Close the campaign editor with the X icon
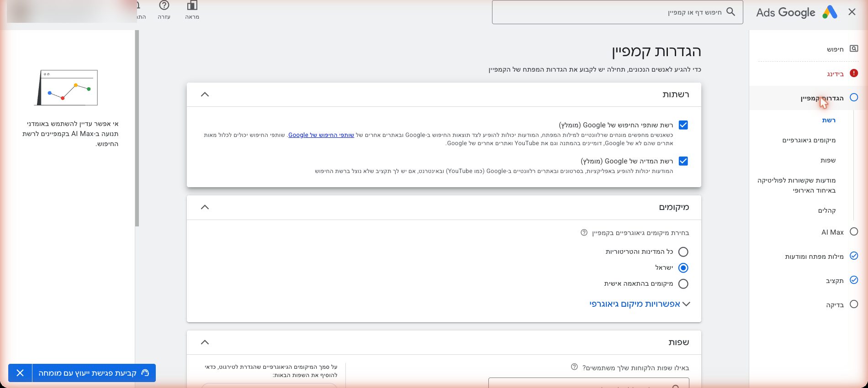Screen dimensions: 868x388 pyautogui.click(x=852, y=12)
